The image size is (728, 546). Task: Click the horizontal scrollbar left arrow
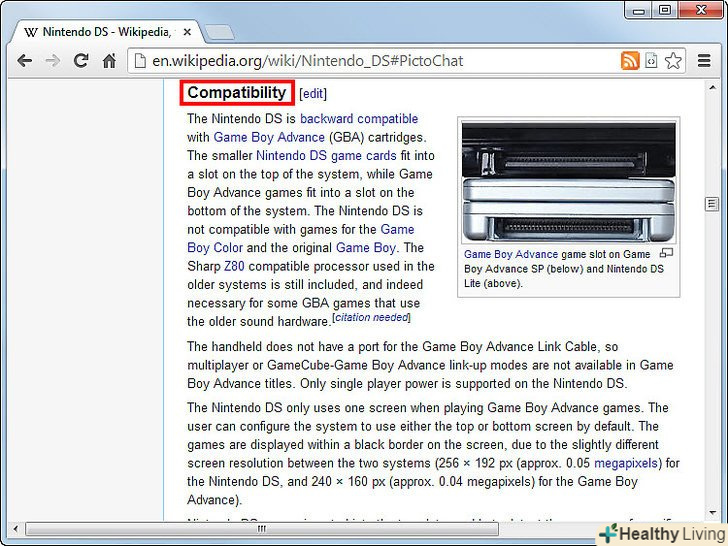[x=16, y=529]
